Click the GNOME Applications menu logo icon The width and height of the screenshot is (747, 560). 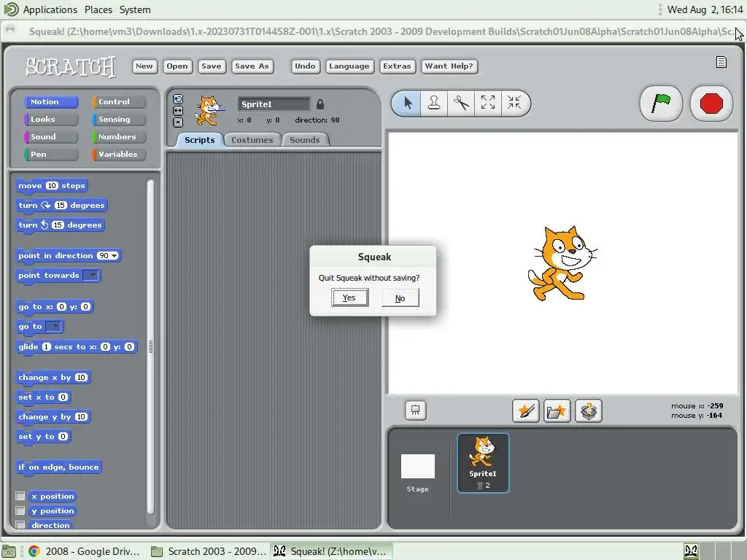[x=10, y=9]
